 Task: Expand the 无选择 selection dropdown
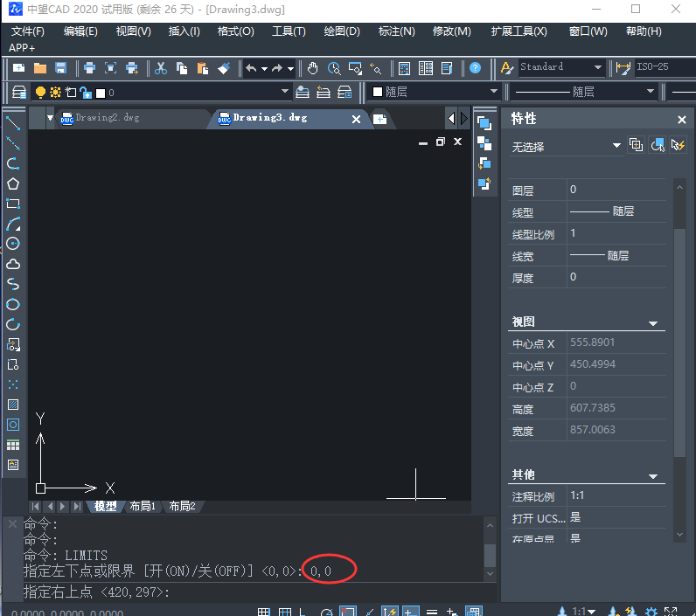coord(616,146)
